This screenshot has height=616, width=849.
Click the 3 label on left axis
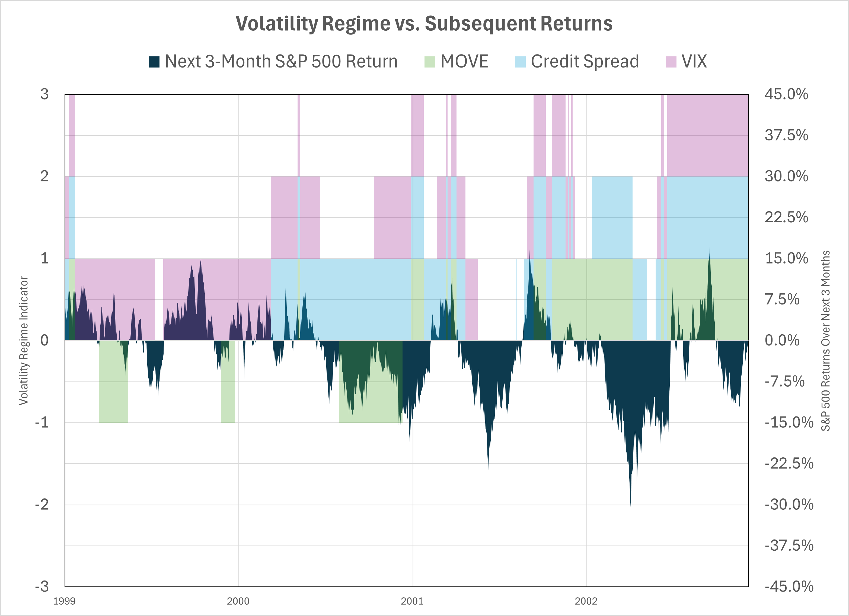tap(44, 94)
